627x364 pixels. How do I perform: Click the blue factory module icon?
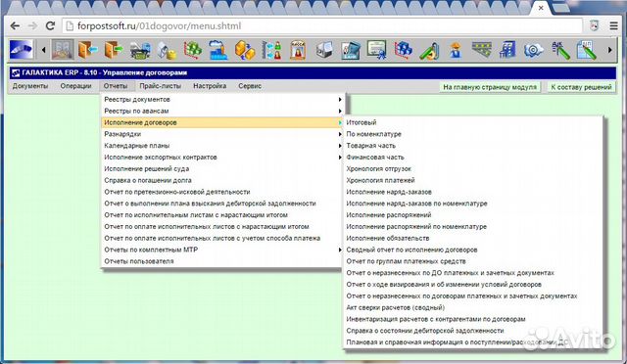click(218, 50)
